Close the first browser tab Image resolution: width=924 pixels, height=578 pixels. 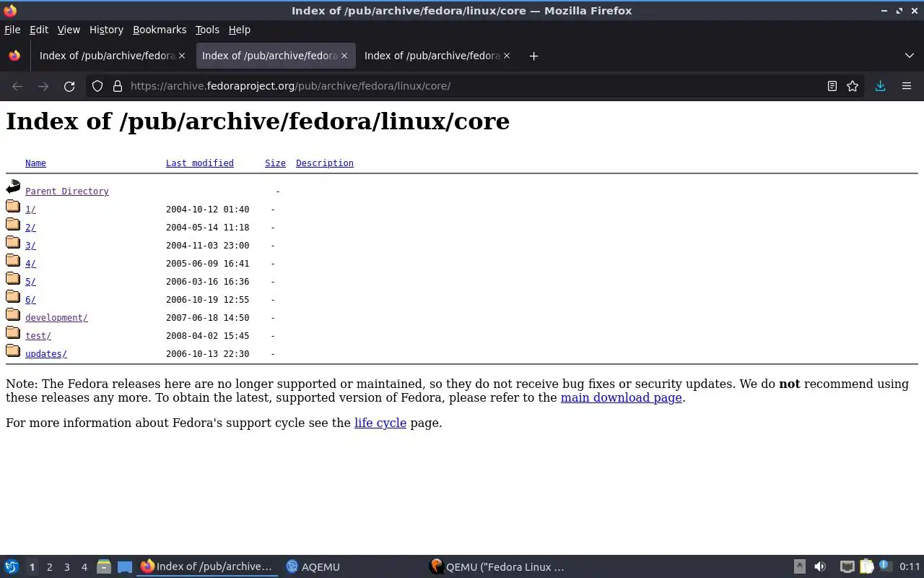click(182, 56)
